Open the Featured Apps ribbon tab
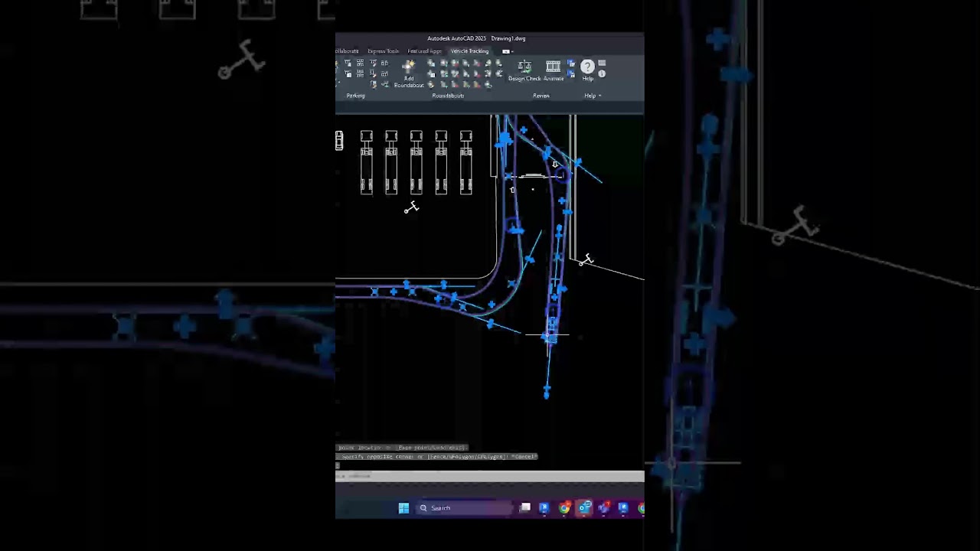 (425, 51)
